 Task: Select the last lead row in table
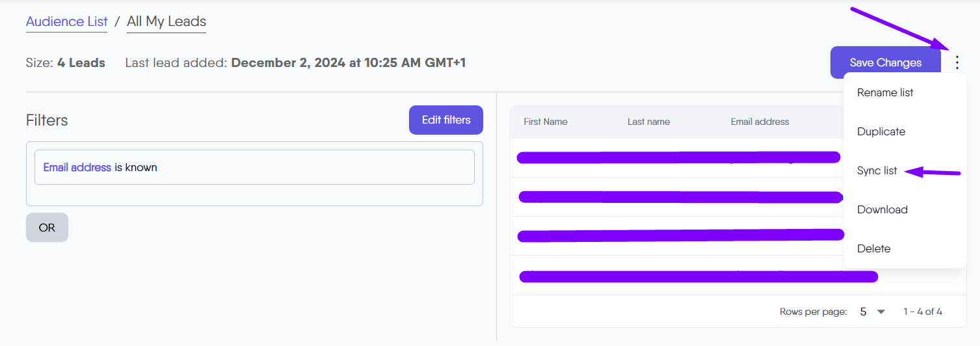(676, 275)
